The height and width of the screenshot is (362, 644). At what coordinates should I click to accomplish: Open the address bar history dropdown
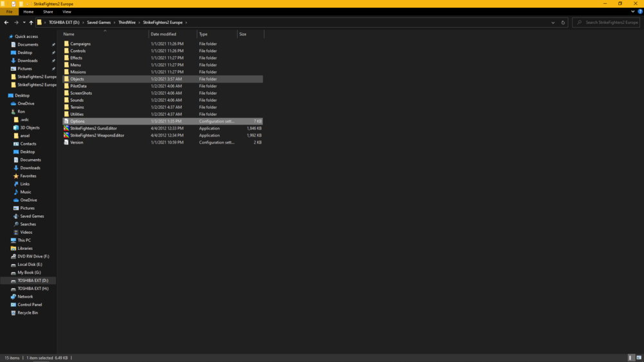[x=553, y=23]
